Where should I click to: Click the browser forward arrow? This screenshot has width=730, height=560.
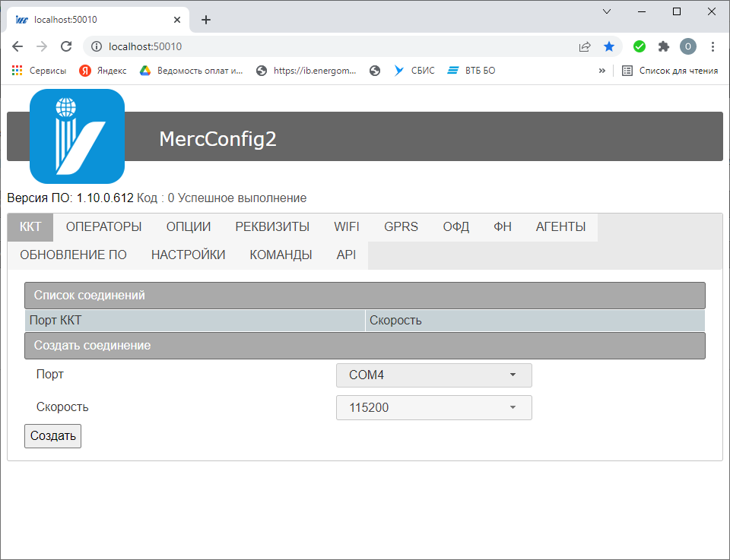coord(42,46)
